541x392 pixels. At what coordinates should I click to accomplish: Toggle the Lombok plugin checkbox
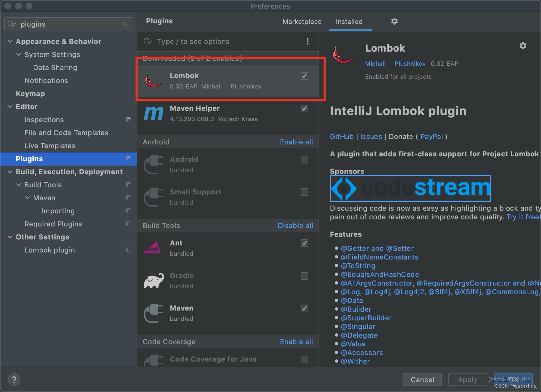304,76
